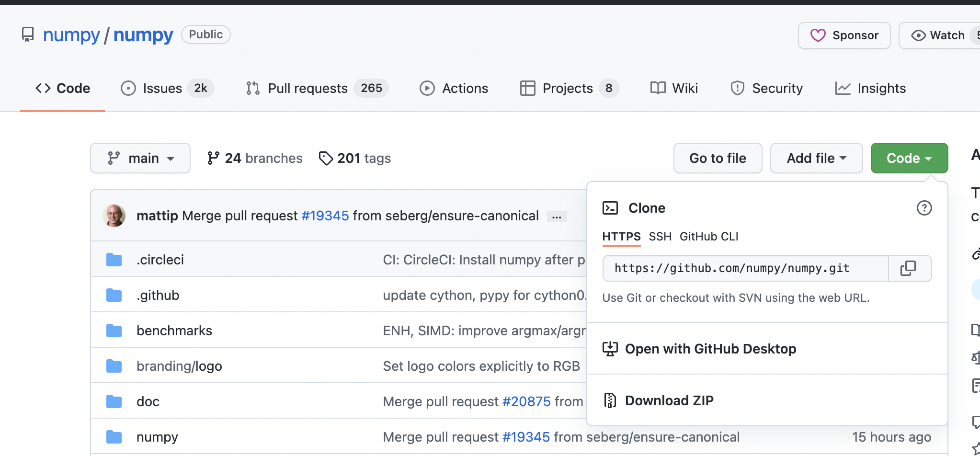Open pull request #19345 in latest commit
The image size is (980, 456).
click(x=325, y=216)
